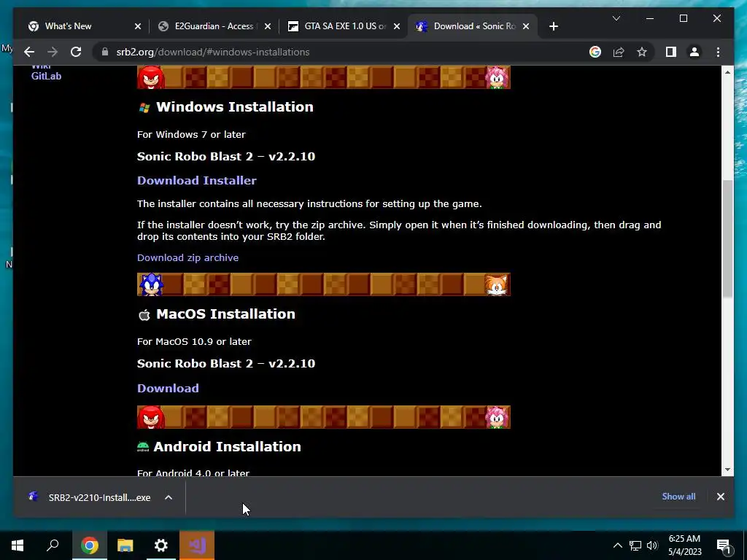The image size is (747, 560).
Task: Open the GitLab sidebar link
Action: click(x=46, y=76)
